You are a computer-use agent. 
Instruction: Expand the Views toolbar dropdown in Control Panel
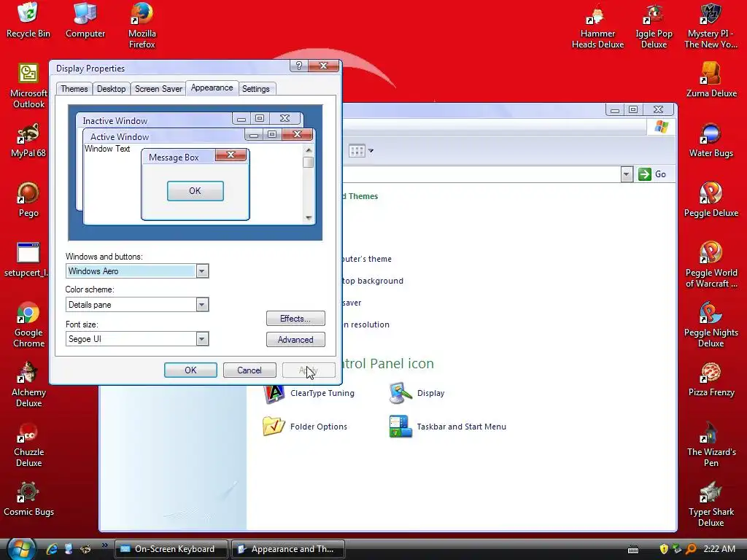coord(371,151)
